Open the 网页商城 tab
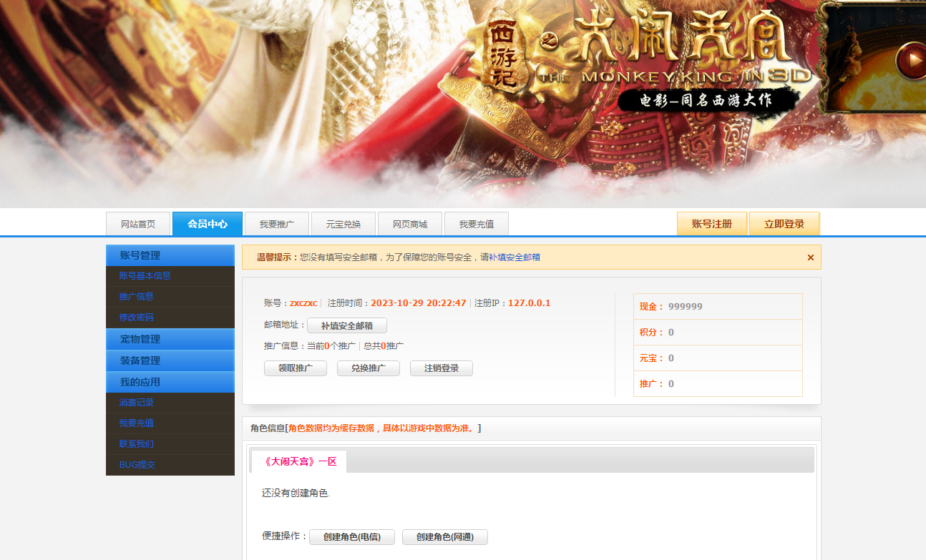 tap(410, 224)
